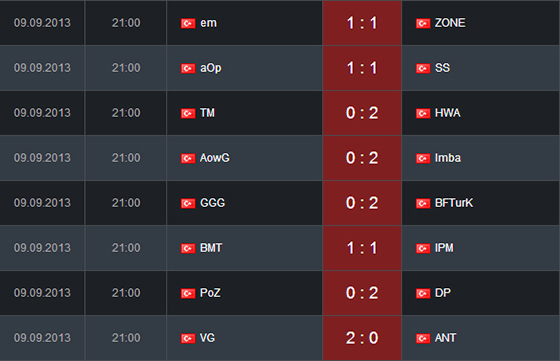View the VG vs ANT 2:0 score

(x=362, y=338)
